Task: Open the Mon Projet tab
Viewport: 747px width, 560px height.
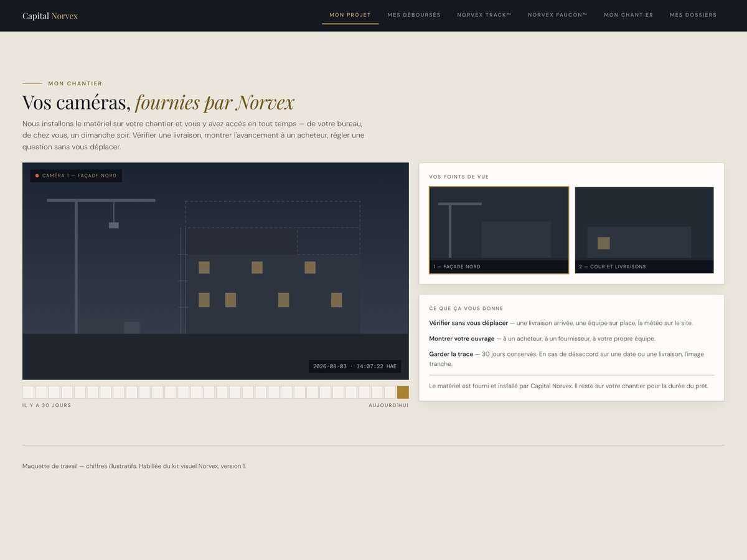Action: pos(350,15)
